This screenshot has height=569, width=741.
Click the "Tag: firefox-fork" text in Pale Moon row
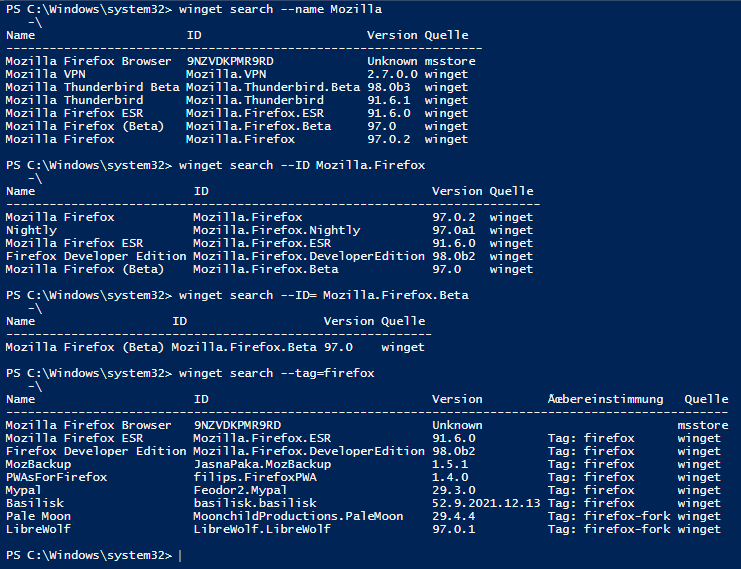(609, 516)
